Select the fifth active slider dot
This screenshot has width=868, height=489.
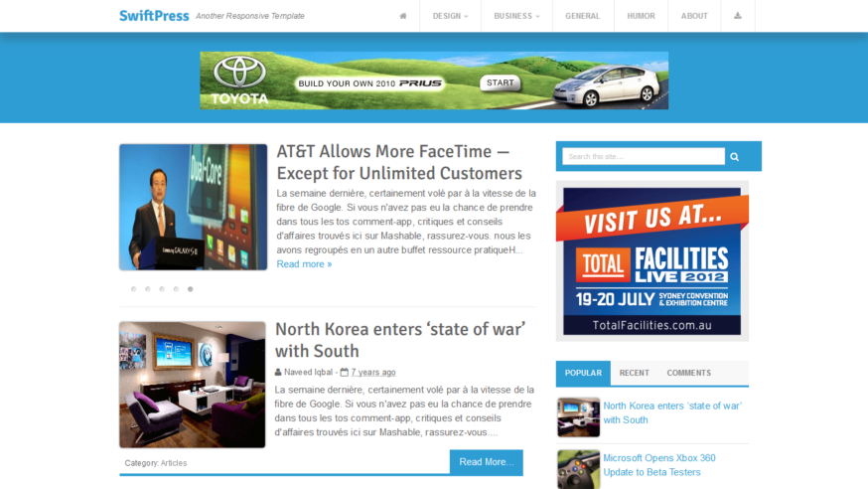tap(191, 289)
